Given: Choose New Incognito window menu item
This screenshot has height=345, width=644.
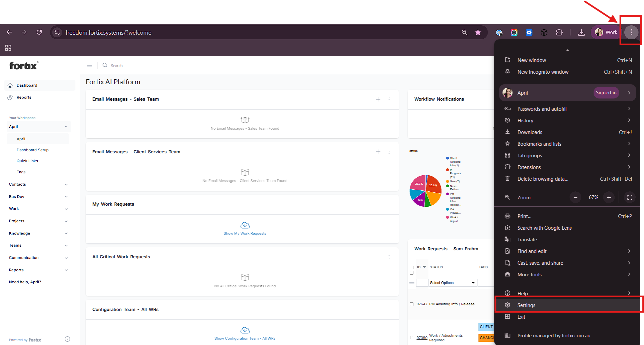Looking at the screenshot, I should 543,72.
